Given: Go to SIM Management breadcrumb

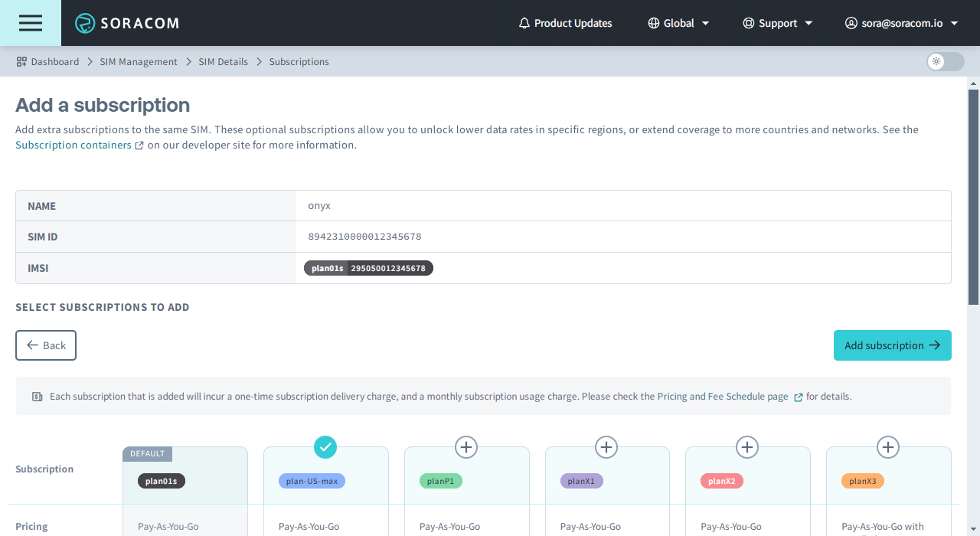Looking at the screenshot, I should (138, 61).
